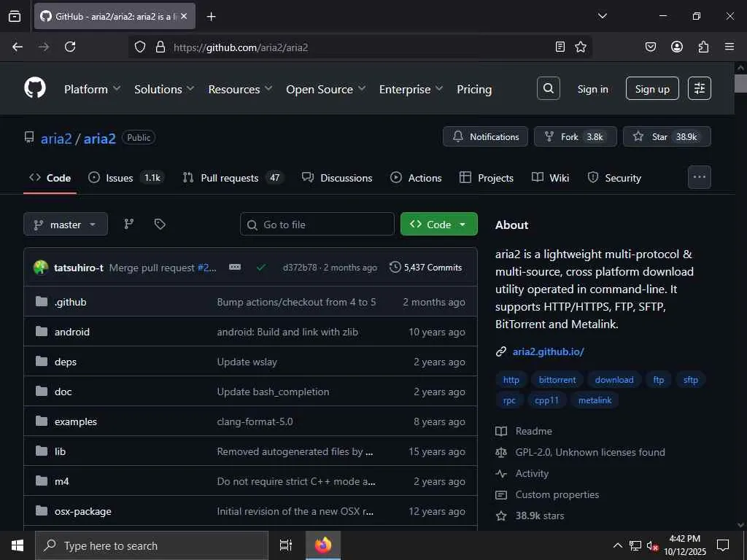Click the Pricing link
The image size is (747, 560).
coord(474,89)
